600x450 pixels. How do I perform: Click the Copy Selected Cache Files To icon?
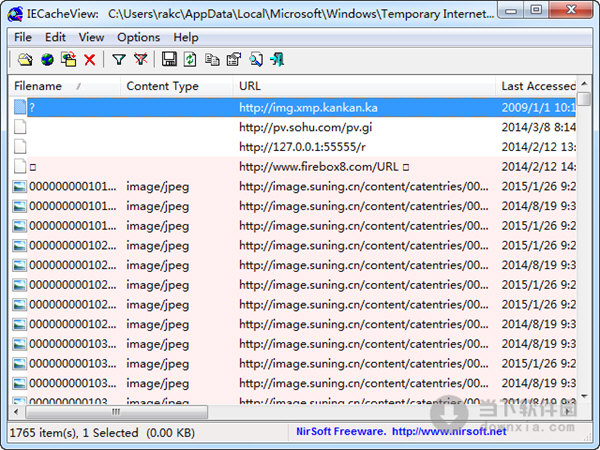pos(68,60)
